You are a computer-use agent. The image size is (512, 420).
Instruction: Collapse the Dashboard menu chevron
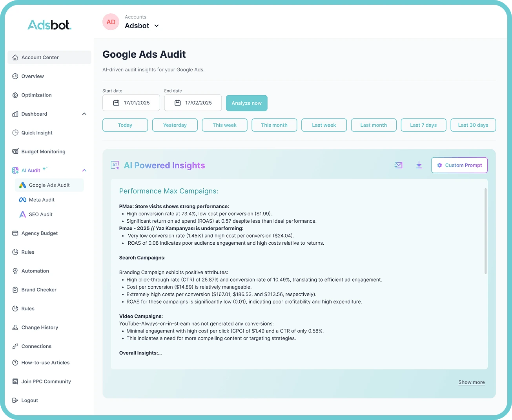coord(84,114)
